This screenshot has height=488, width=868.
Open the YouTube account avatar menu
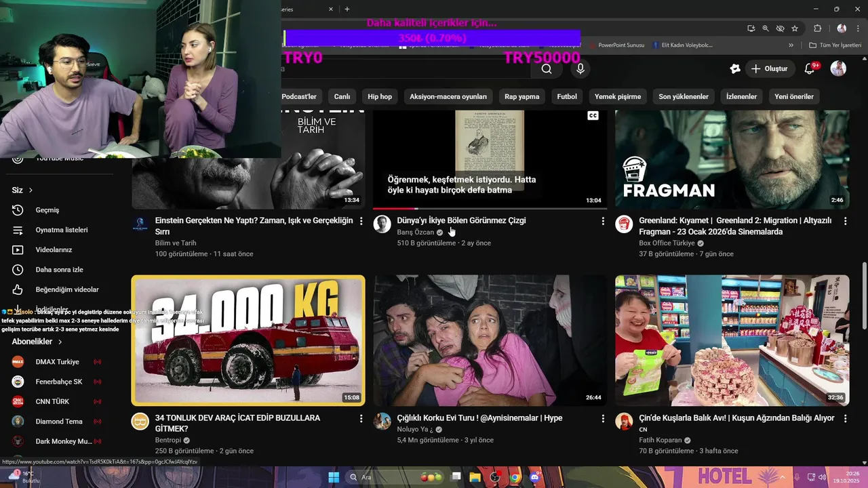838,68
